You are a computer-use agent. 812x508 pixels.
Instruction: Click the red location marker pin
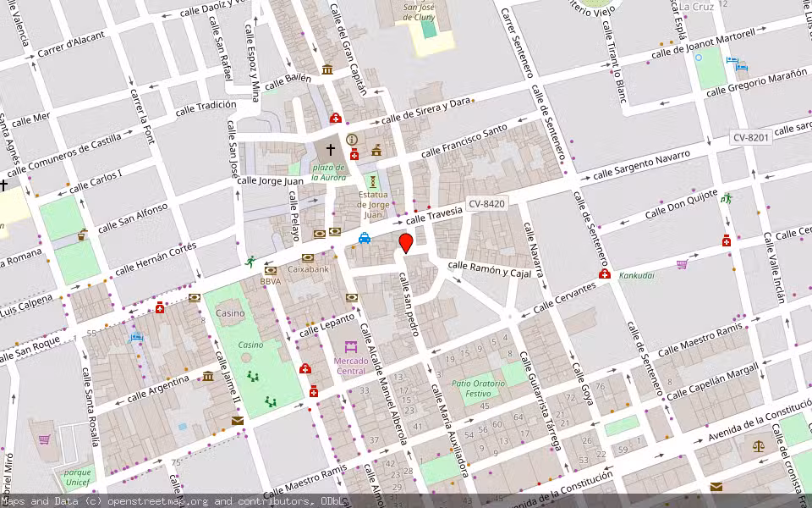(406, 243)
